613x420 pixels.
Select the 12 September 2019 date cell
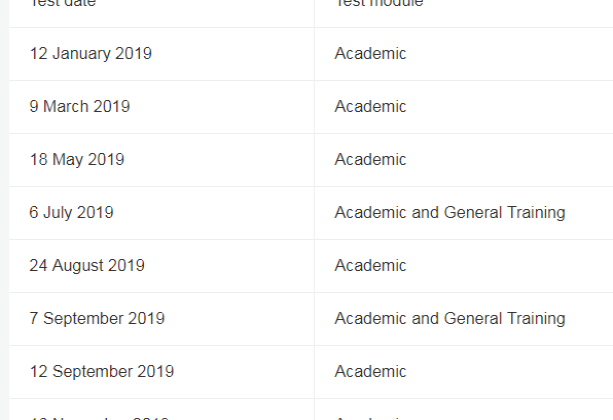pyautogui.click(x=101, y=372)
